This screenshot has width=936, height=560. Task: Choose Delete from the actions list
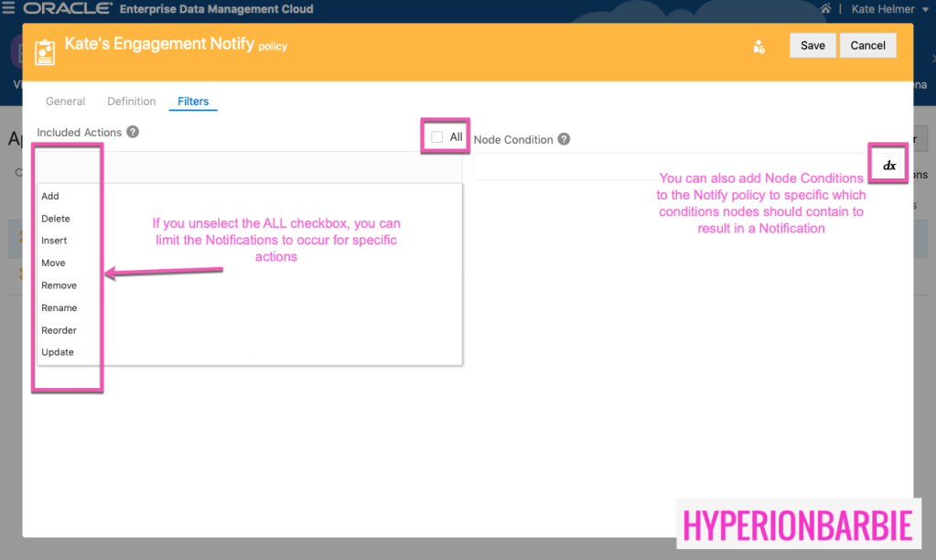pos(56,219)
